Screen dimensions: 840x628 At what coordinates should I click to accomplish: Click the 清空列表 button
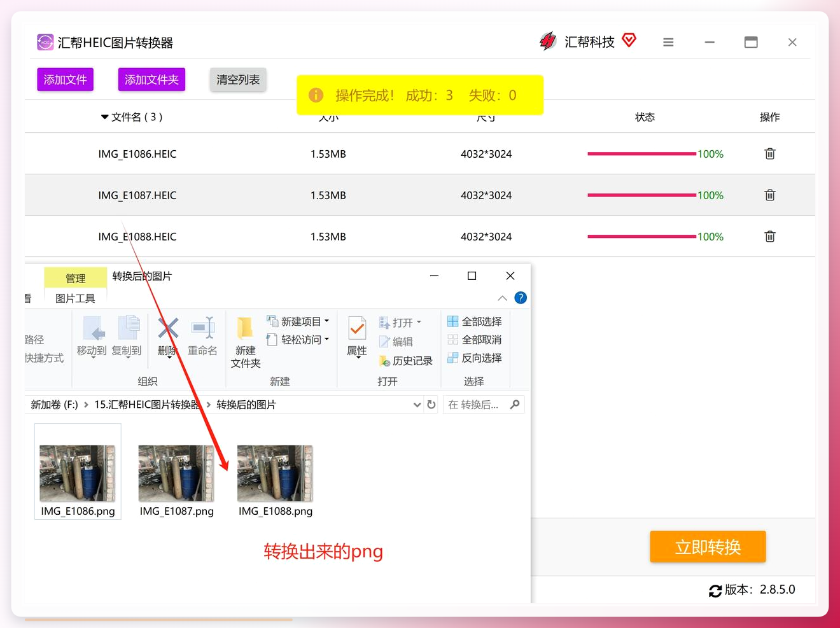click(x=238, y=80)
